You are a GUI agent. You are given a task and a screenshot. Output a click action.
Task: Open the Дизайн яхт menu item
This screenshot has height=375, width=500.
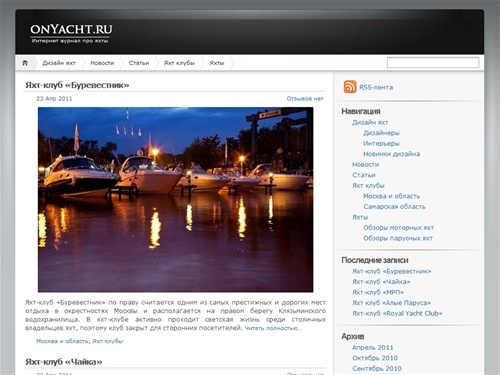59,63
